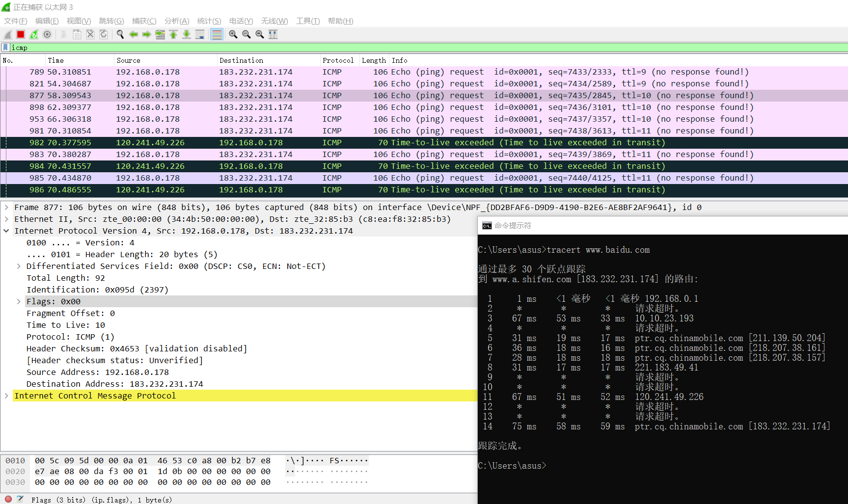
Task: Reset text to normal size icon
Action: (x=260, y=34)
